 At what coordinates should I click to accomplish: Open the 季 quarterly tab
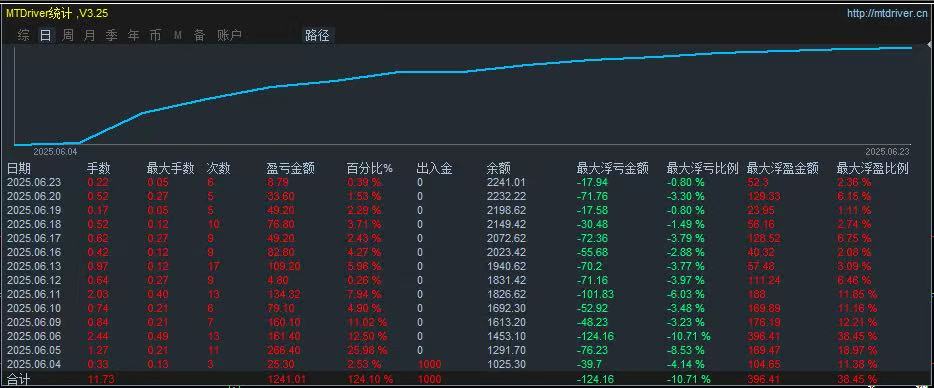pyautogui.click(x=111, y=35)
